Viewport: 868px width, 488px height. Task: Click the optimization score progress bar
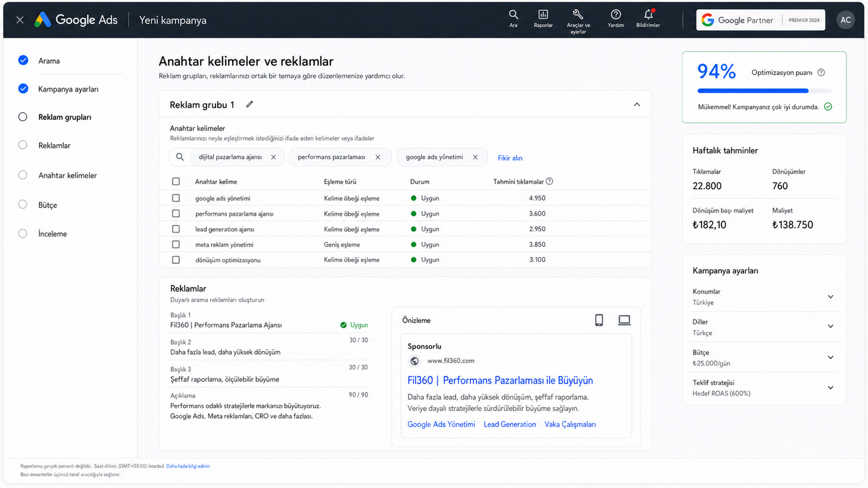[764, 91]
